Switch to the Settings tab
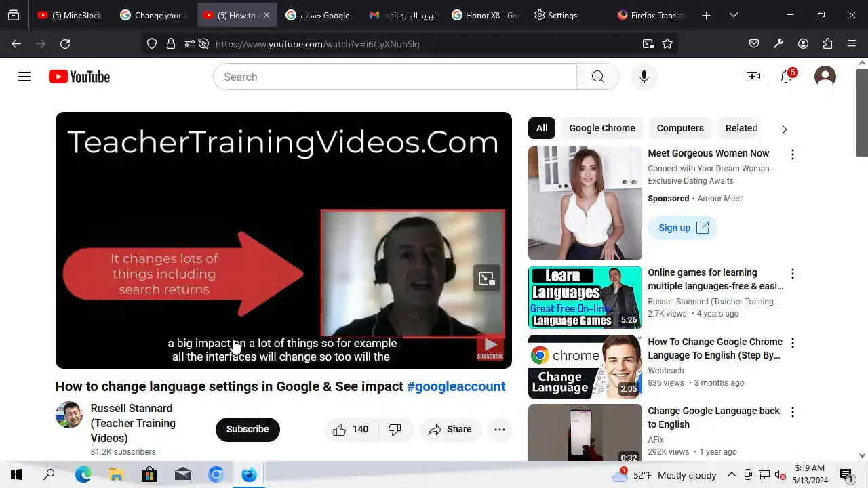868x488 pixels. [x=568, y=15]
